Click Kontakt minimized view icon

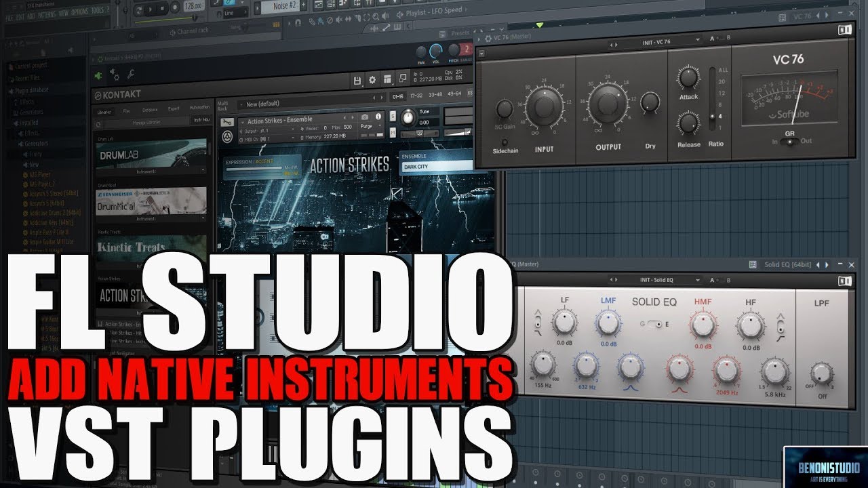403,79
